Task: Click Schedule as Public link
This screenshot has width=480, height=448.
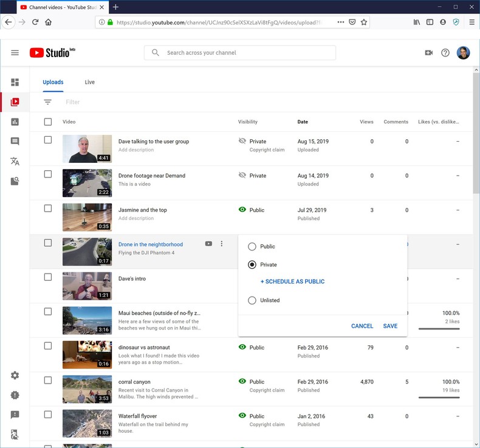Action: pyautogui.click(x=292, y=282)
